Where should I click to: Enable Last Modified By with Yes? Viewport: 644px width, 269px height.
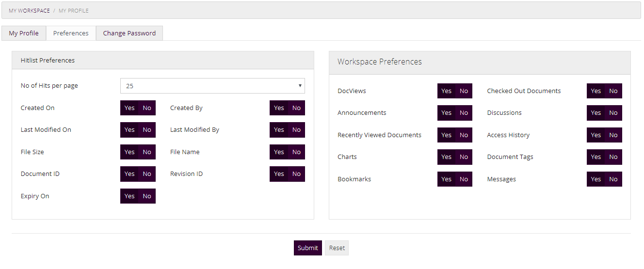279,130
